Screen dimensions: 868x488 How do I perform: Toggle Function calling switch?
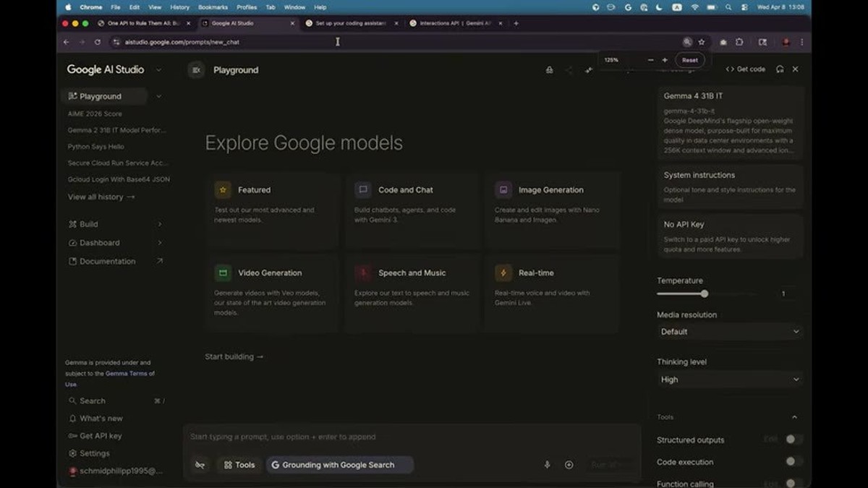[x=793, y=483]
